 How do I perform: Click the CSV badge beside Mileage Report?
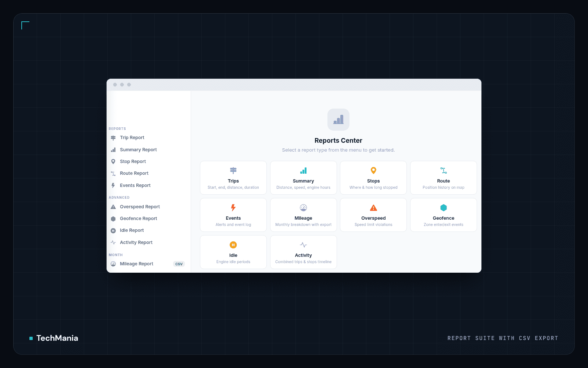tap(179, 264)
